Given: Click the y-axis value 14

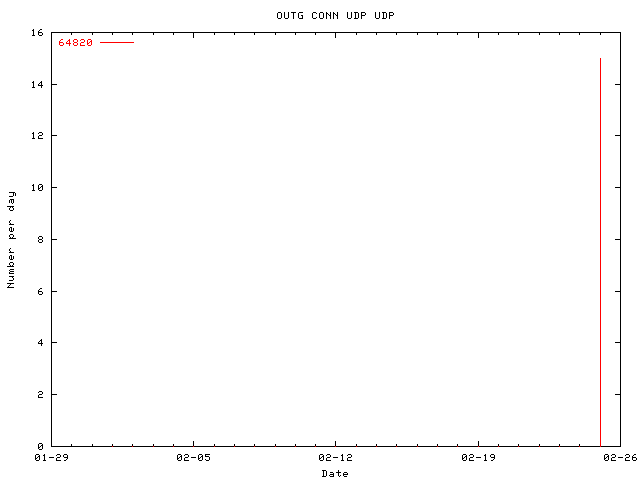Looking at the screenshot, I should [37, 84].
